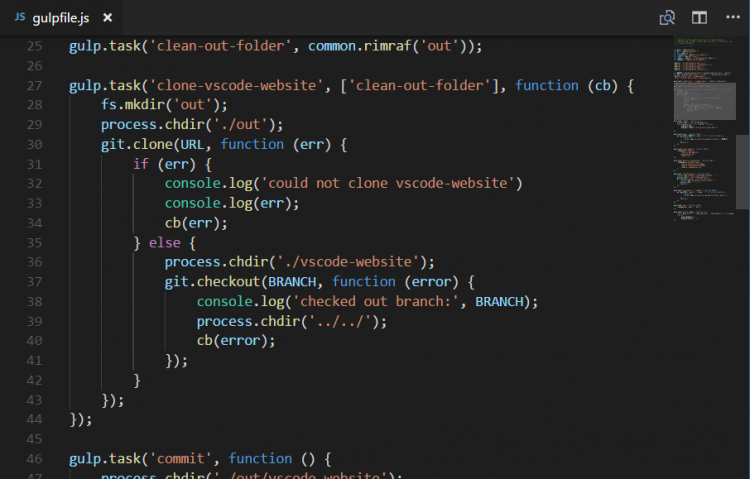
Task: Split the editor with the split icon
Action: tap(699, 18)
